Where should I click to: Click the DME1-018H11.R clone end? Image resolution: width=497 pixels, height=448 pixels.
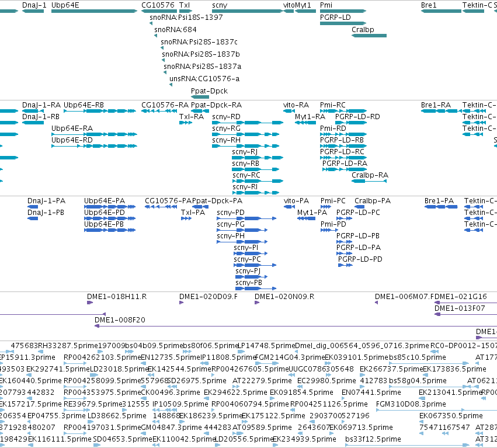pos(90,303)
